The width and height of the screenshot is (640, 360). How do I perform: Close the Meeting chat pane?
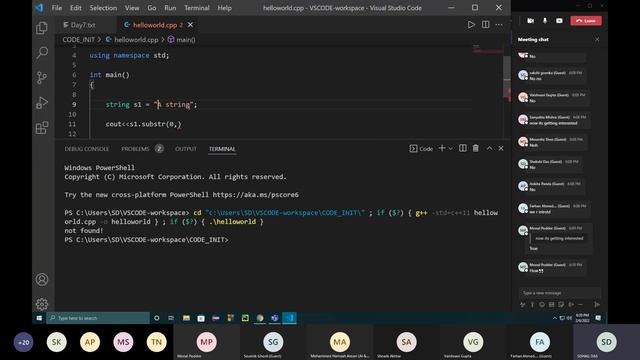tap(597, 40)
